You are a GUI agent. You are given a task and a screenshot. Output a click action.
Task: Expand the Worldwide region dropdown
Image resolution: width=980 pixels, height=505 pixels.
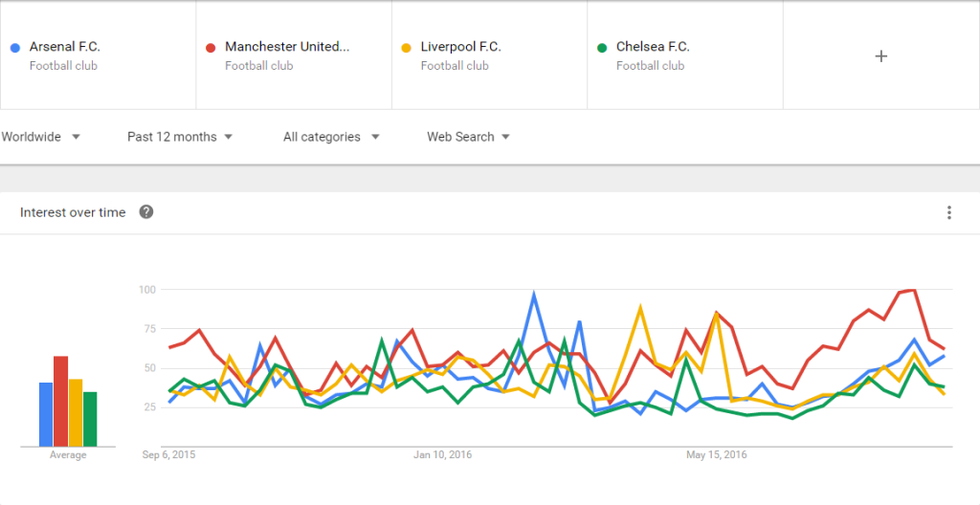(40, 137)
